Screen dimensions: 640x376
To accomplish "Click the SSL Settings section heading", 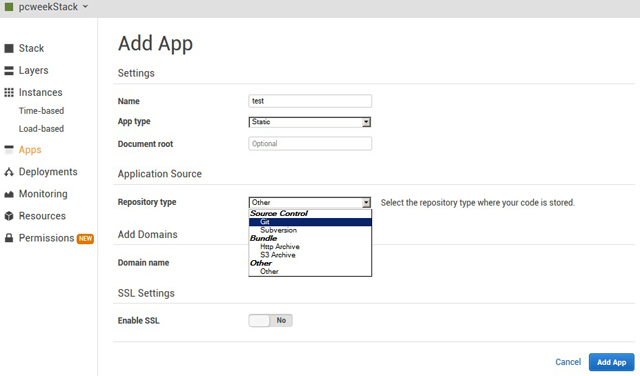I will 146,293.
